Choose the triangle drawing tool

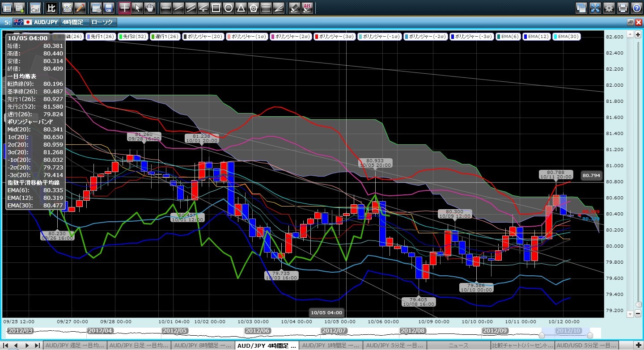click(241, 8)
